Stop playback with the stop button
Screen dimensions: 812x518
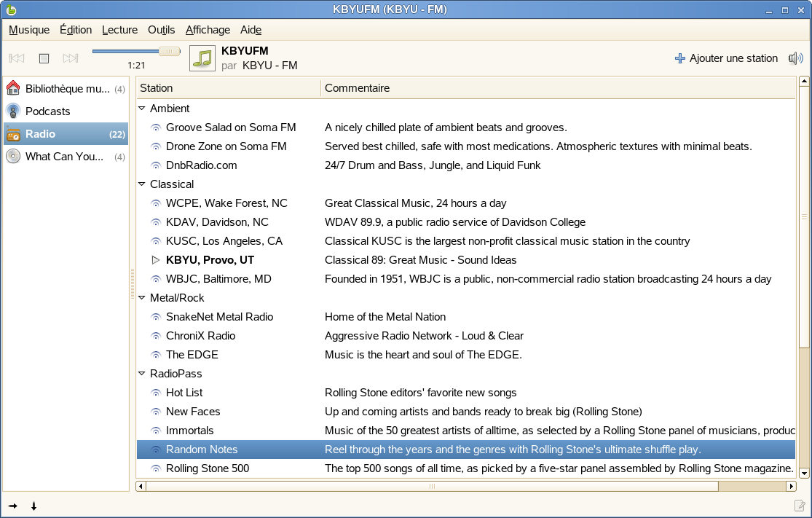pos(44,58)
